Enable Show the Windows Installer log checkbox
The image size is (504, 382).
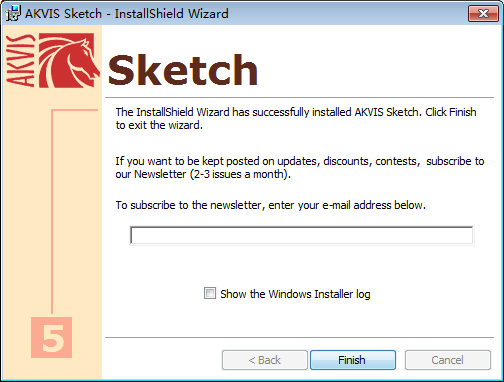pos(210,293)
